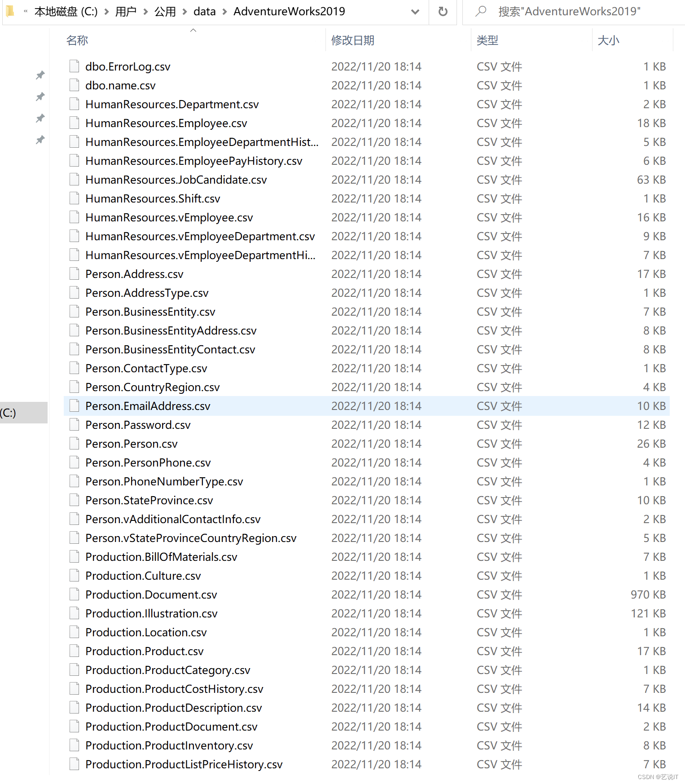
Task: Select the file name Person.PhoneNumberType.csv
Action: coord(164,481)
